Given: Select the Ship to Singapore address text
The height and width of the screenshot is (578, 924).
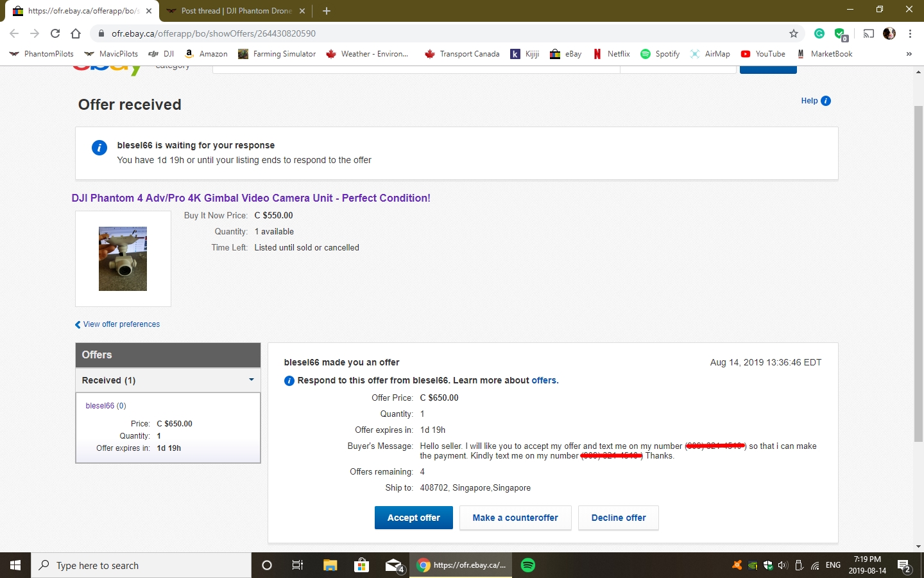Looking at the screenshot, I should (475, 487).
